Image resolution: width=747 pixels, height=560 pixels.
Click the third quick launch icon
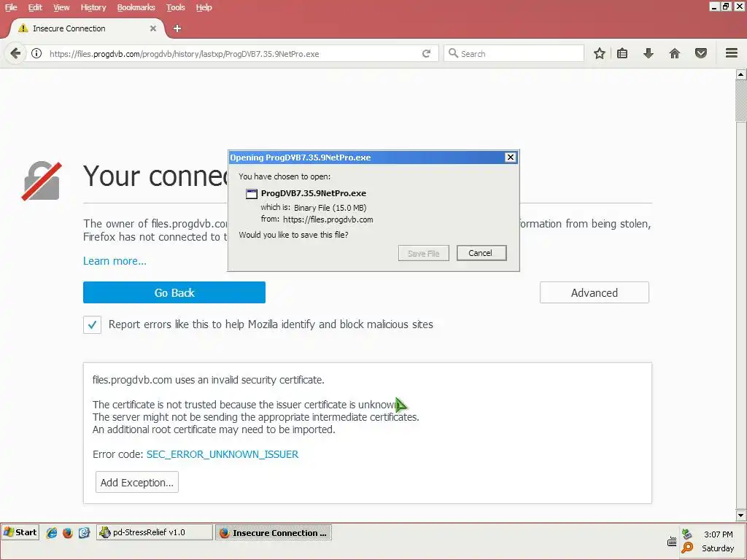(x=84, y=533)
